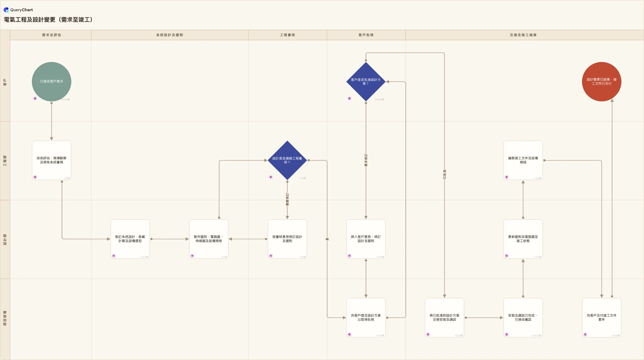Viewport: 644px width, 360px height.
Task: Select the 更新圖則及電路圖至竣工狀態 card
Action: click(523, 239)
